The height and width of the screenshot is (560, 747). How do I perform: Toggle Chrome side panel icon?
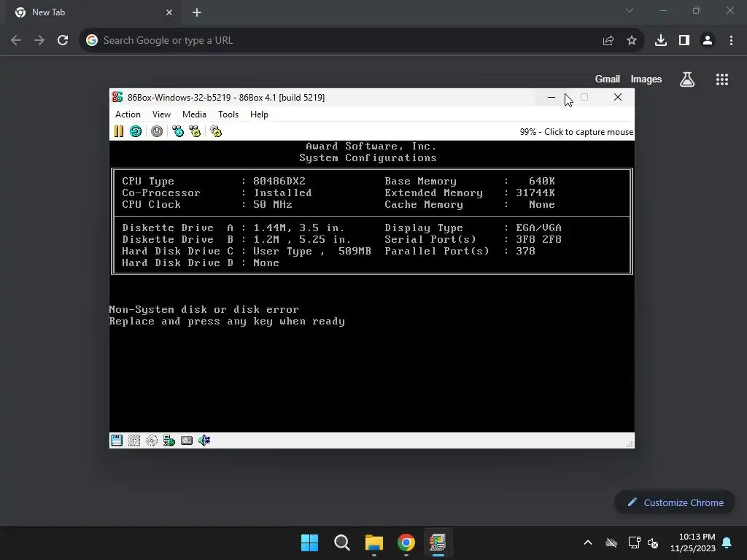click(684, 41)
